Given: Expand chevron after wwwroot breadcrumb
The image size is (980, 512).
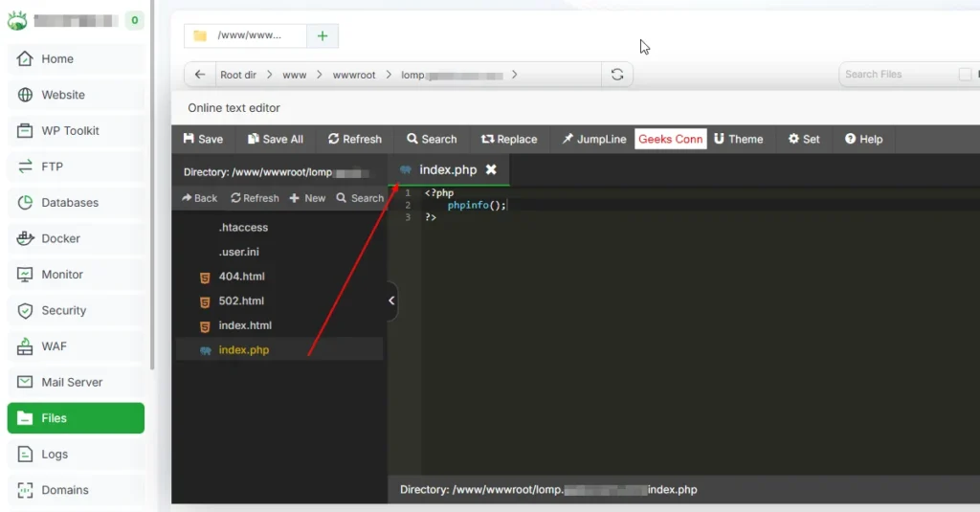Looking at the screenshot, I should [389, 75].
